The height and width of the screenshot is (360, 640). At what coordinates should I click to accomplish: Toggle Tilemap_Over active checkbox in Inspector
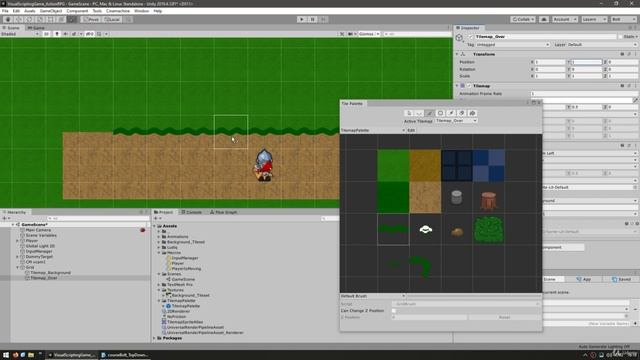(x=471, y=37)
